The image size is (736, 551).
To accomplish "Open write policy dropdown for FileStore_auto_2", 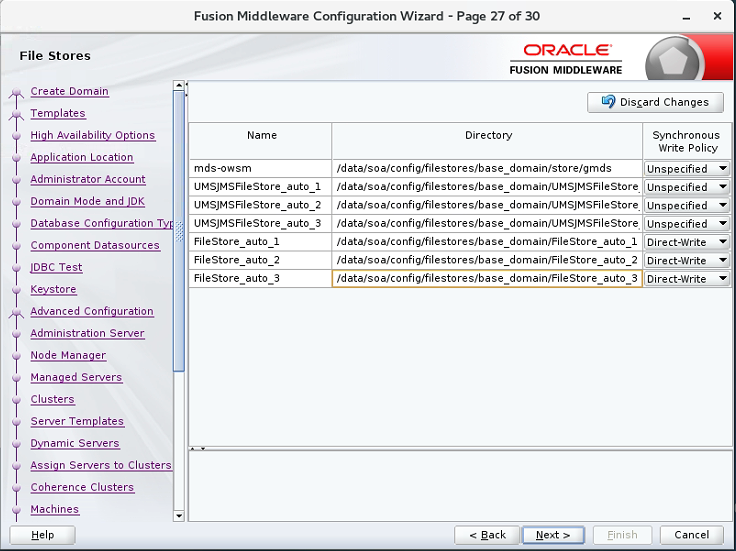I will (x=687, y=260).
